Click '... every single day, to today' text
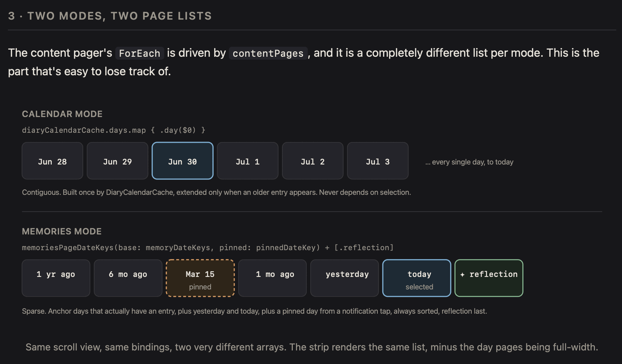 coord(469,162)
